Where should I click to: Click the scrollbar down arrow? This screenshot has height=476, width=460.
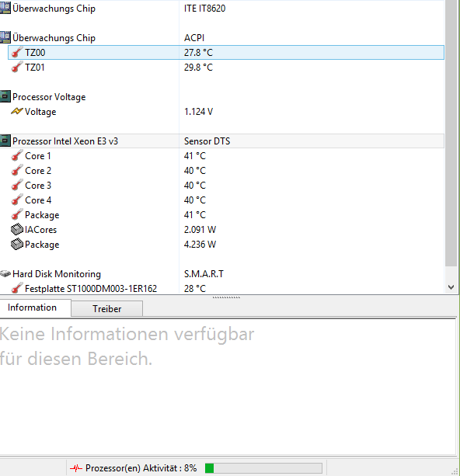click(x=451, y=287)
